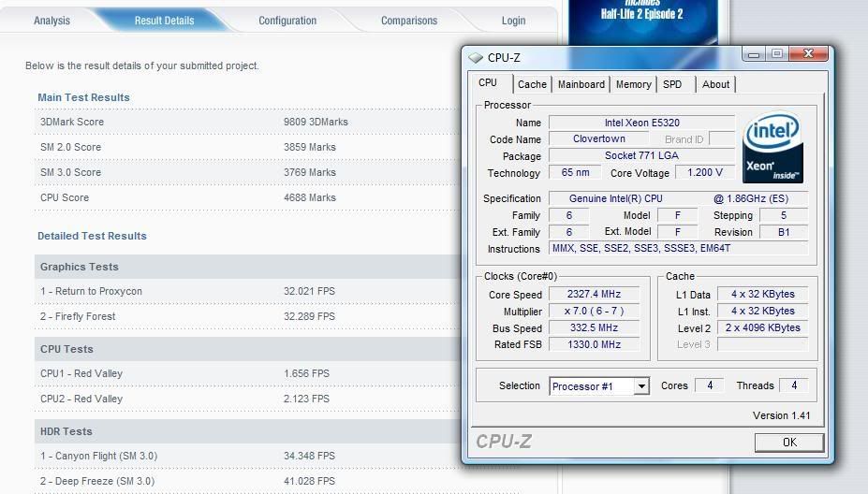Select the CPU tab in CPU-Z
The height and width of the screenshot is (494, 868).
click(488, 83)
